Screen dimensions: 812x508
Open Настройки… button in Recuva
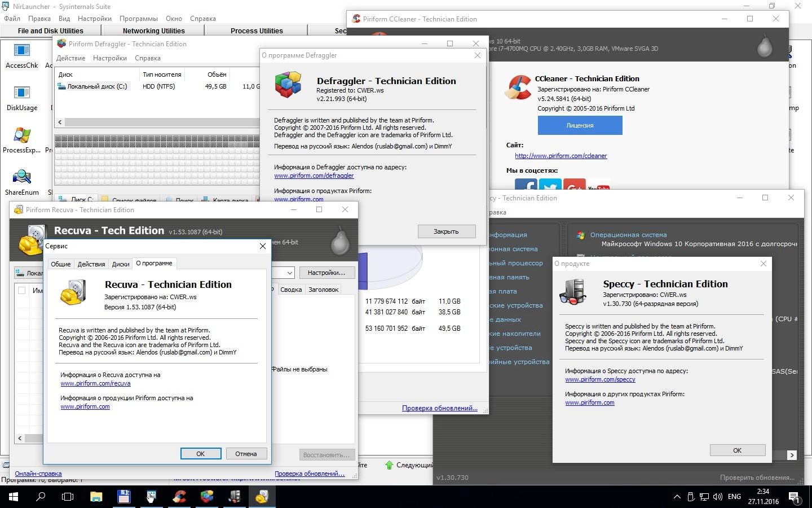[326, 273]
